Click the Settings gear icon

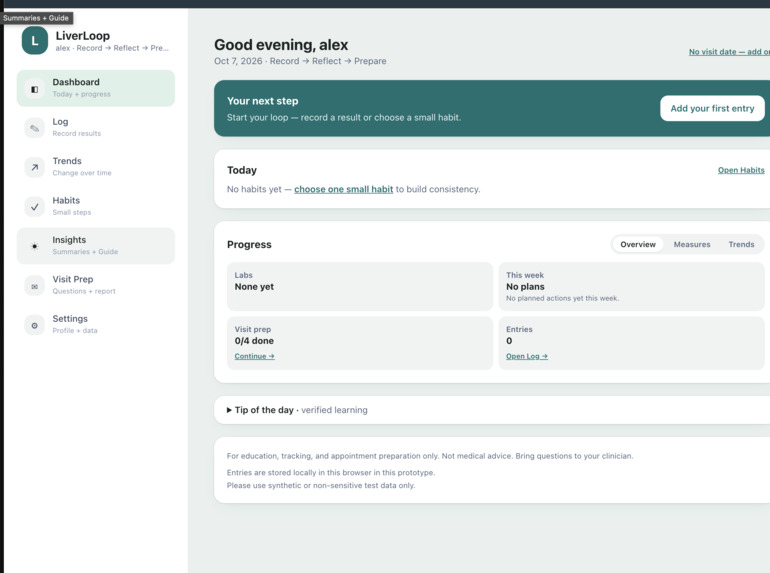click(34, 325)
